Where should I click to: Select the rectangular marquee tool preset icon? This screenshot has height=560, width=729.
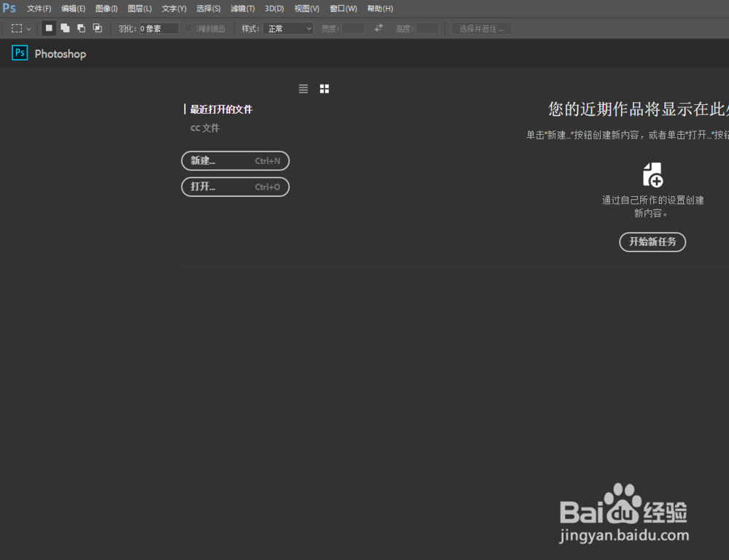17,28
